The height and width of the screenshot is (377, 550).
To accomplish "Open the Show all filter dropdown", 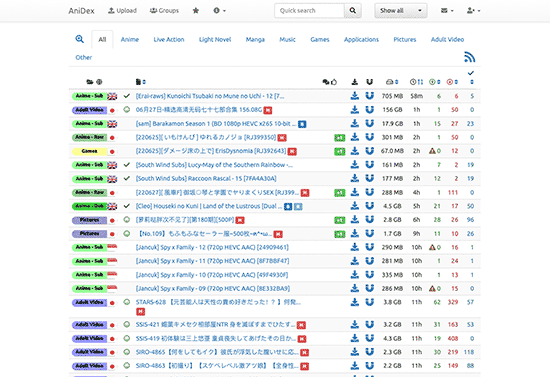I will click(401, 11).
